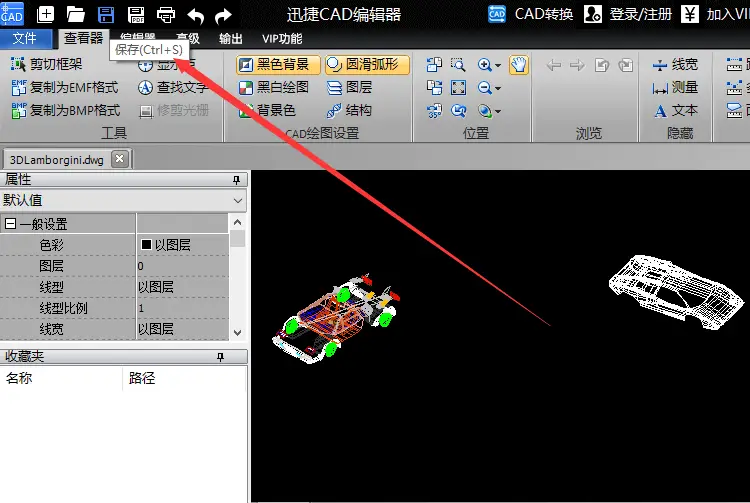The image size is (750, 503).
Task: Open 查找文字 search tool
Action: pos(173,87)
